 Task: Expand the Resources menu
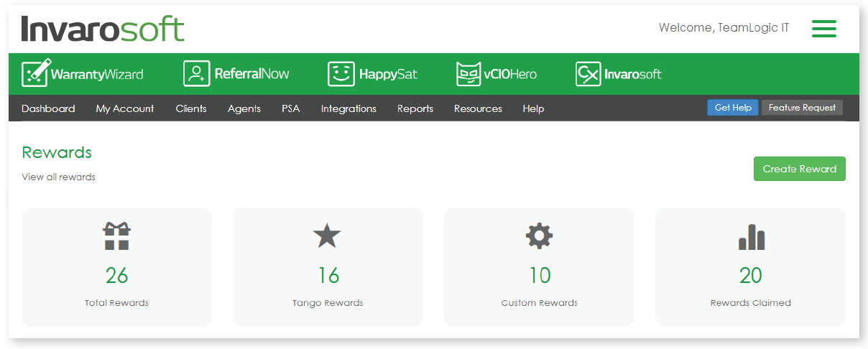478,108
